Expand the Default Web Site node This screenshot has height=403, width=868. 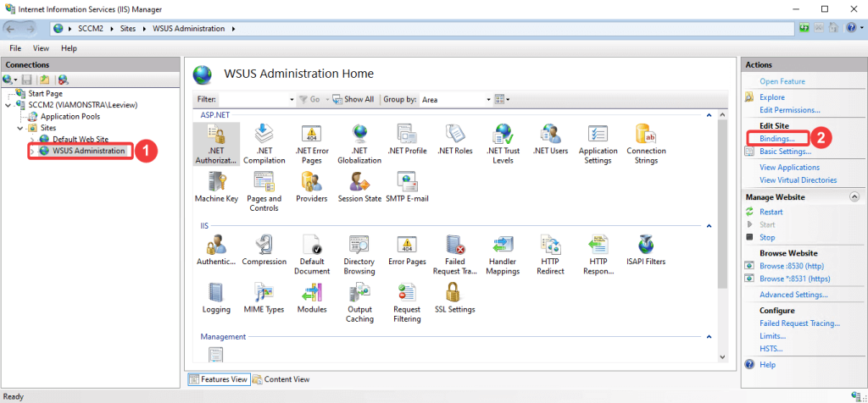(x=32, y=140)
